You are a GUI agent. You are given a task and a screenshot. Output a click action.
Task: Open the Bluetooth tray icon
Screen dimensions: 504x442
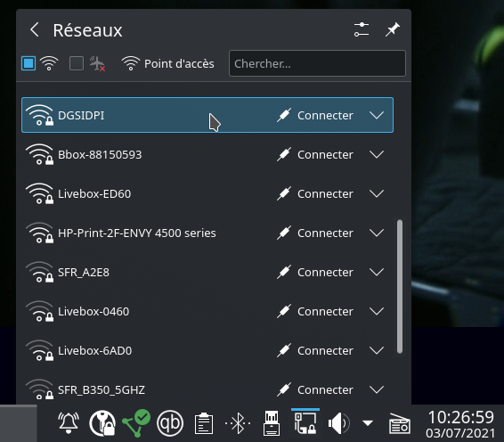click(x=238, y=423)
